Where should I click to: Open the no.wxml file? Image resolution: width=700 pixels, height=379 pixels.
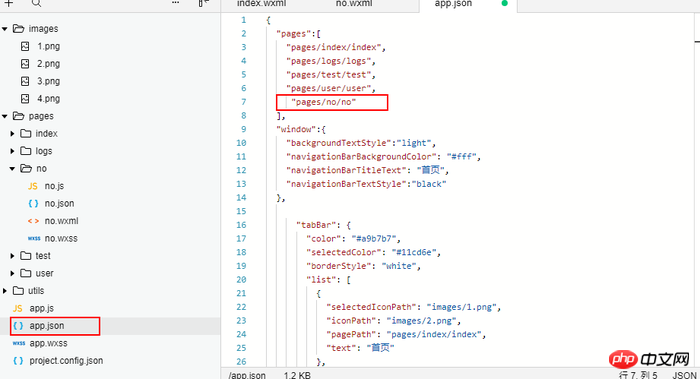point(61,221)
